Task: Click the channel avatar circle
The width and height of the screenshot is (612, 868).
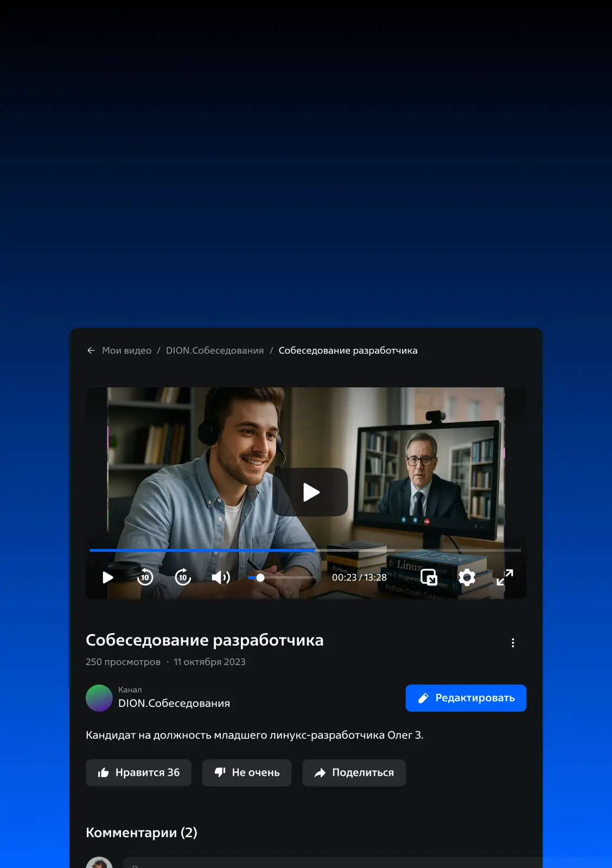Action: pyautogui.click(x=99, y=698)
